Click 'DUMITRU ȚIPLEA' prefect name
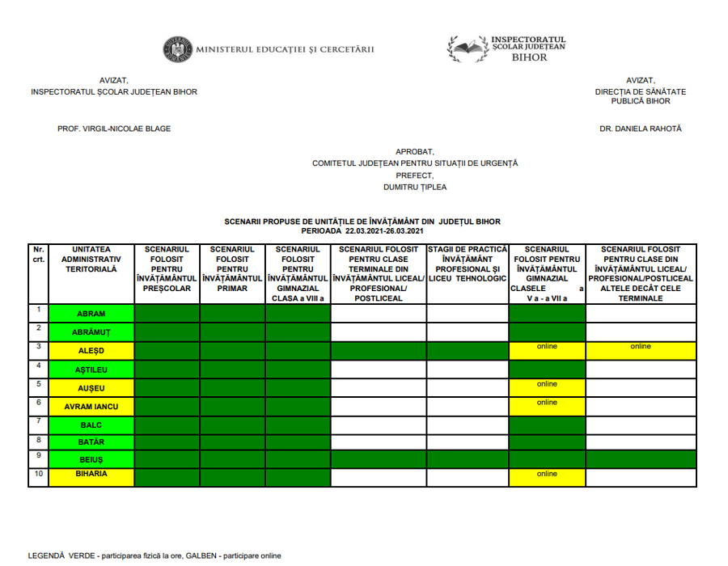Image resolution: width=728 pixels, height=566 pixels. tap(415, 187)
